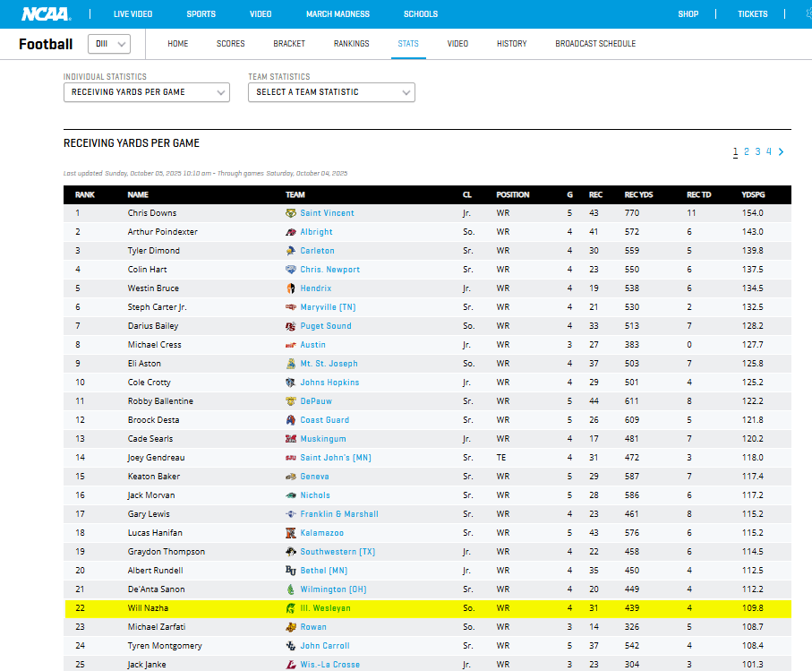Image resolution: width=812 pixels, height=671 pixels.
Task: Click the Southwestern (TX) logo icon
Action: [x=291, y=552]
